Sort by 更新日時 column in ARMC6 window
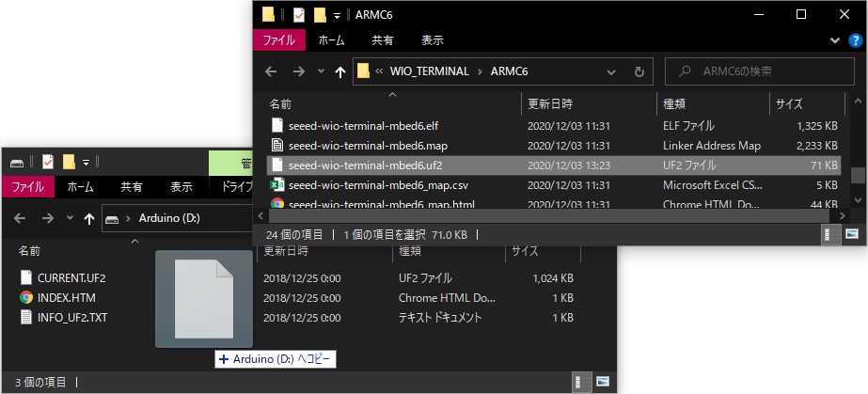 tap(550, 103)
